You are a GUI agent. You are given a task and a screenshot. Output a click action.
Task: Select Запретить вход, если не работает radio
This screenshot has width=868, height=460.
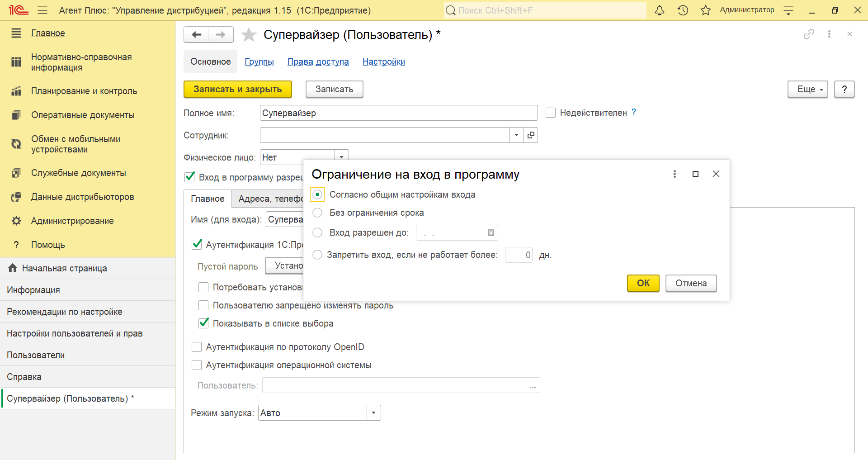pyautogui.click(x=317, y=255)
